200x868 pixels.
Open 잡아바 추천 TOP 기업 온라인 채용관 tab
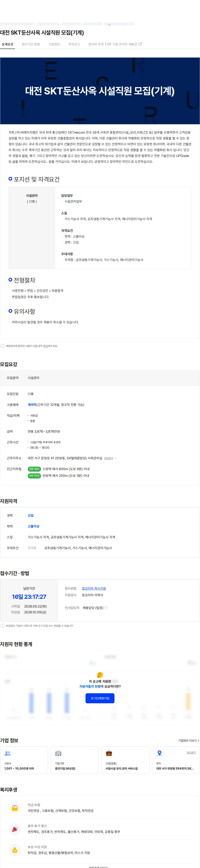tap(115, 44)
